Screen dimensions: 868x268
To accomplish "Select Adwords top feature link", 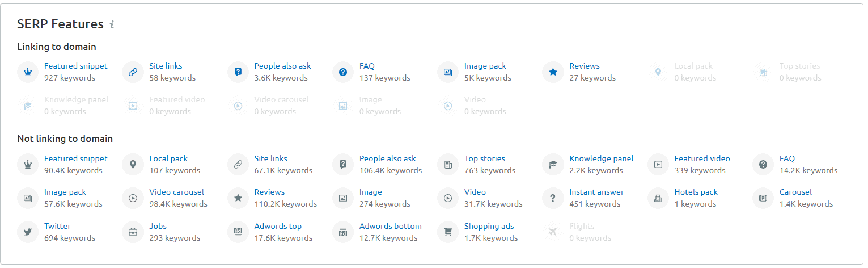I will [x=278, y=226].
